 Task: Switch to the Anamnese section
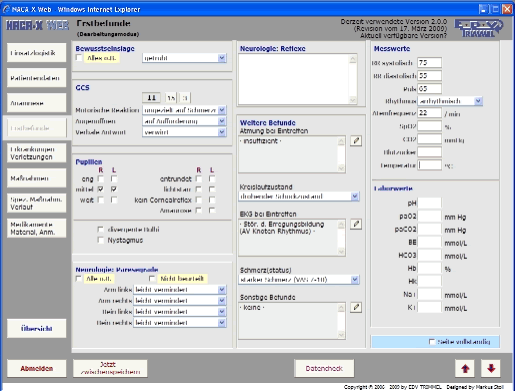tap(36, 103)
